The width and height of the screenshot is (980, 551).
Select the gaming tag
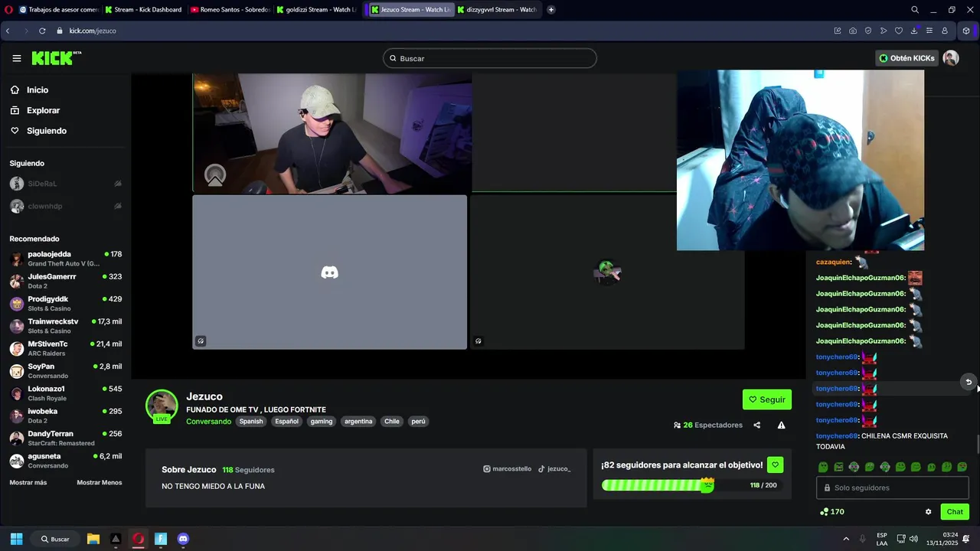pos(322,422)
